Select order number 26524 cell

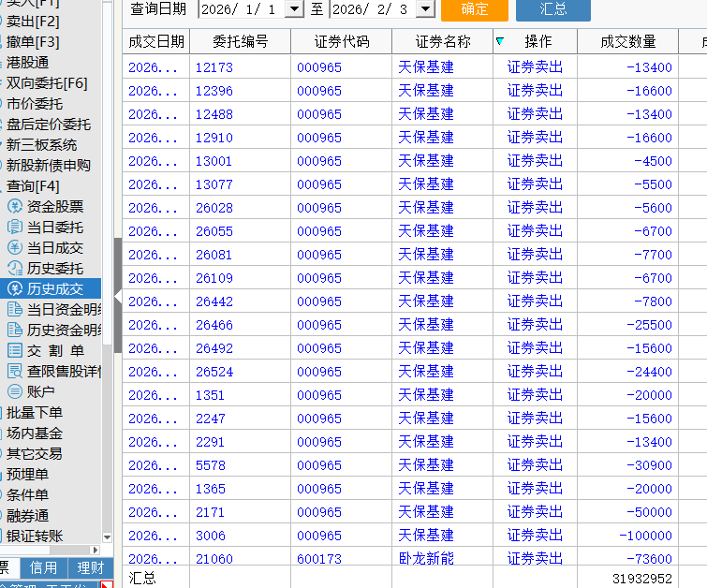point(241,372)
